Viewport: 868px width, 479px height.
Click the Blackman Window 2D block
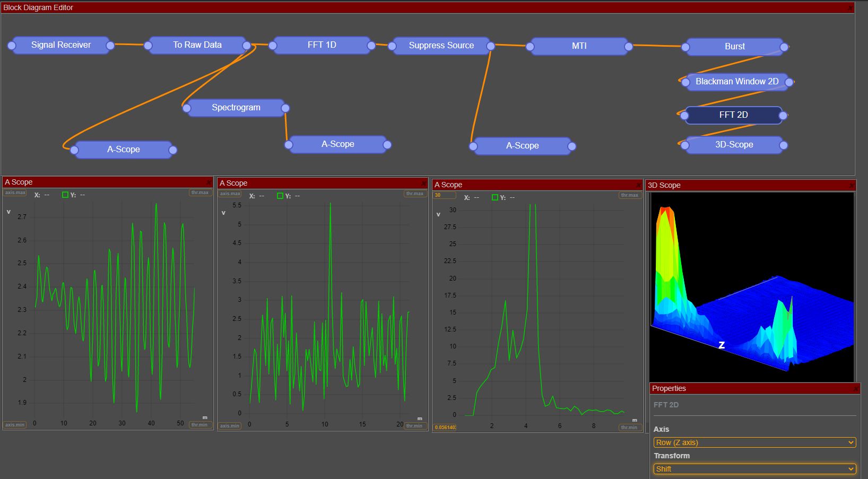736,82
